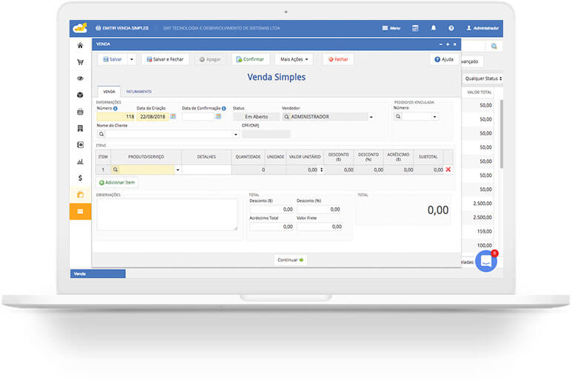The image size is (572, 392).
Task: Expand the Salvar dropdown arrow
Action: point(132,59)
